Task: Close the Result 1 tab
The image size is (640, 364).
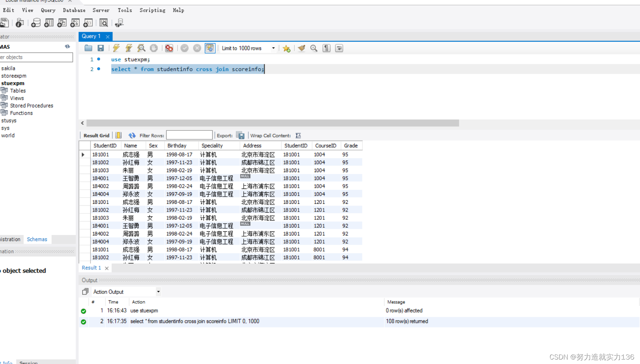Action: click(107, 268)
